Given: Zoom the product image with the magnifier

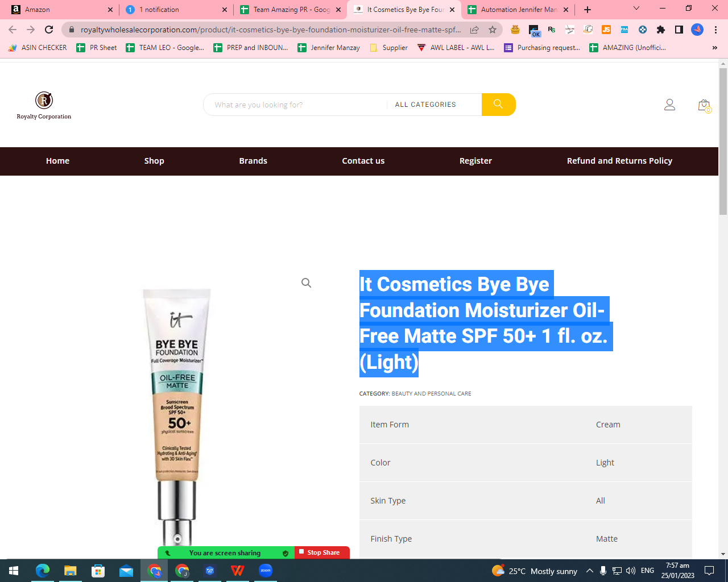Looking at the screenshot, I should pyautogui.click(x=306, y=283).
